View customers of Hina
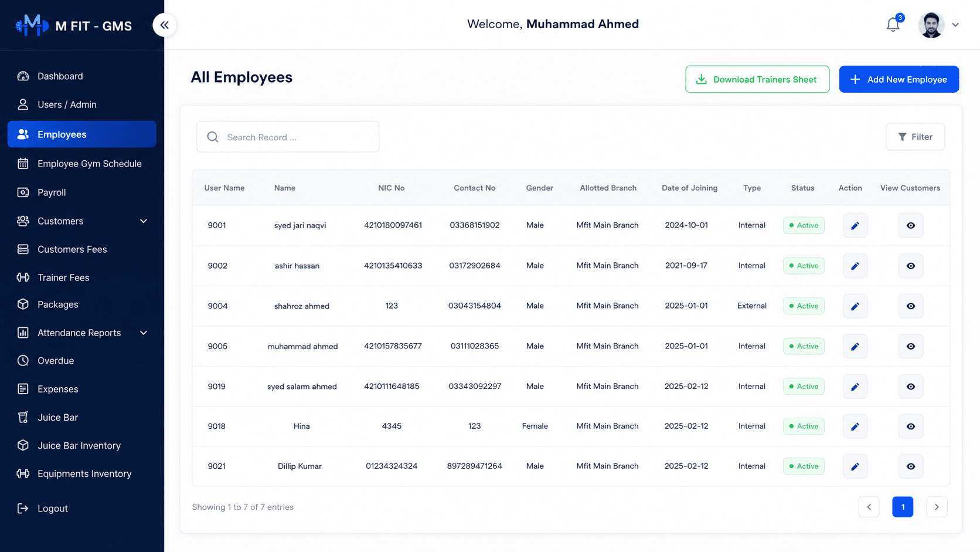 [911, 426]
